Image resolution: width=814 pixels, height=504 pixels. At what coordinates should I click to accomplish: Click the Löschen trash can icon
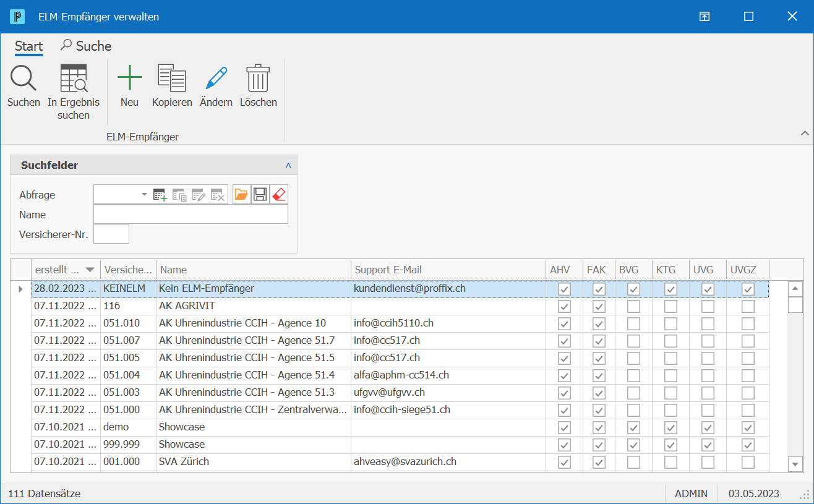click(x=258, y=79)
